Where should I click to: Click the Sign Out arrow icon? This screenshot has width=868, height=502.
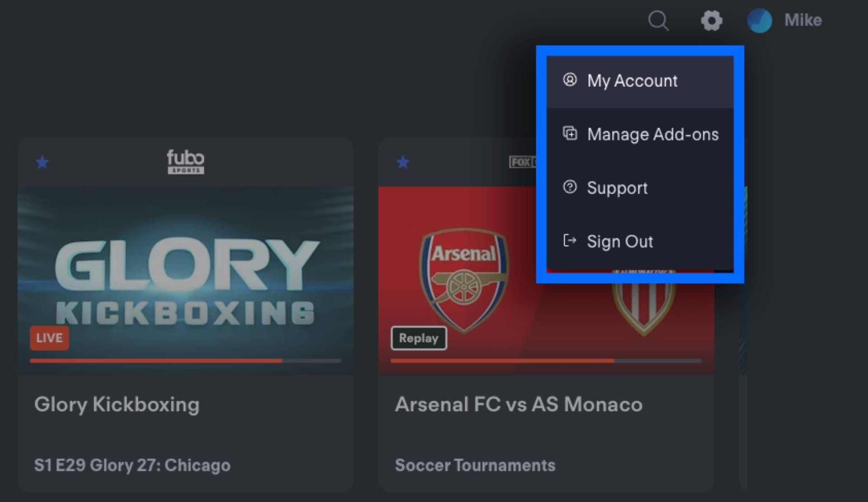570,240
